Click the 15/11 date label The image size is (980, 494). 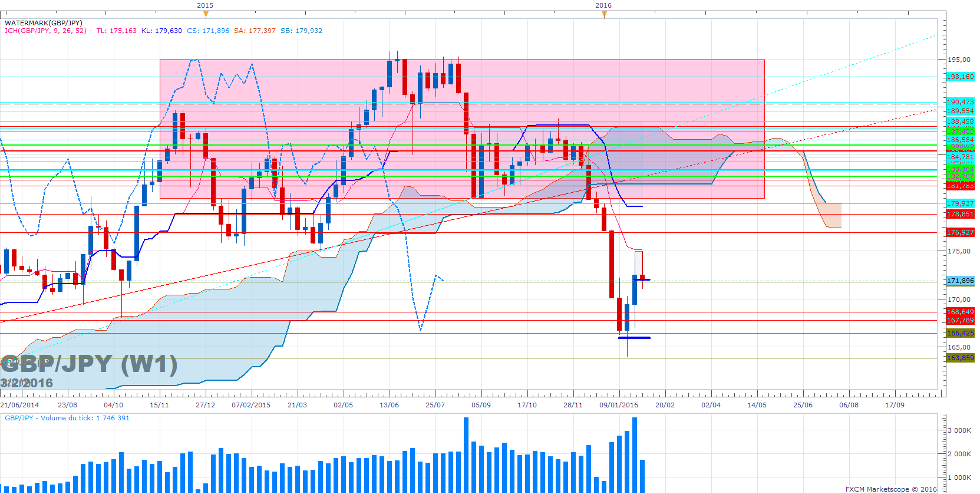[x=160, y=405]
